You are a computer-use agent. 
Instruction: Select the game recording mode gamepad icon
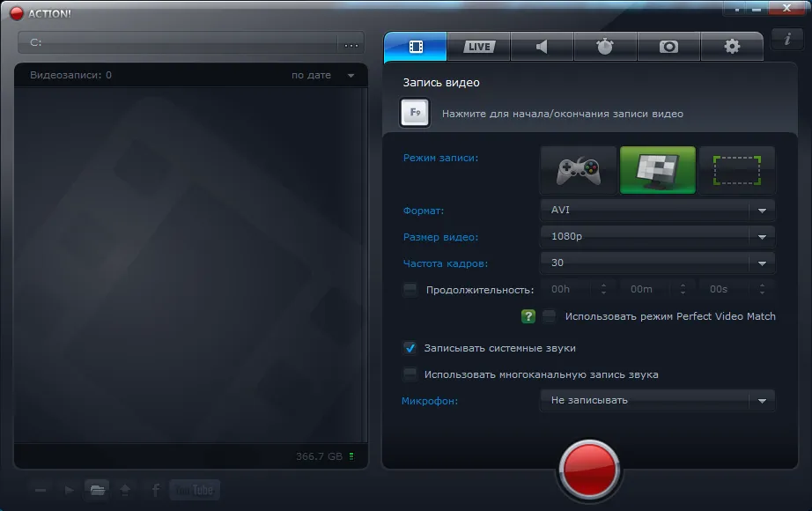(x=578, y=170)
